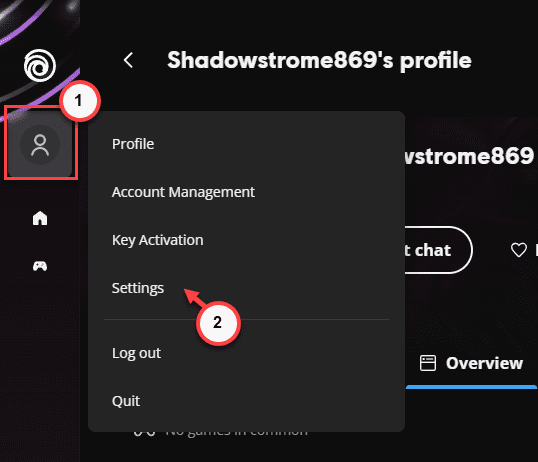Image resolution: width=538 pixels, height=462 pixels.
Task: Go to Home via house icon
Action: [40, 218]
